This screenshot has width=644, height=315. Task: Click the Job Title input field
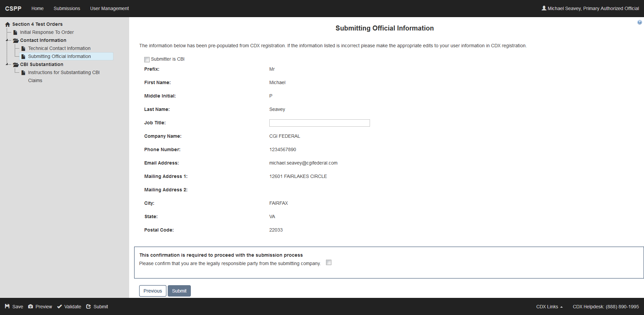click(319, 123)
